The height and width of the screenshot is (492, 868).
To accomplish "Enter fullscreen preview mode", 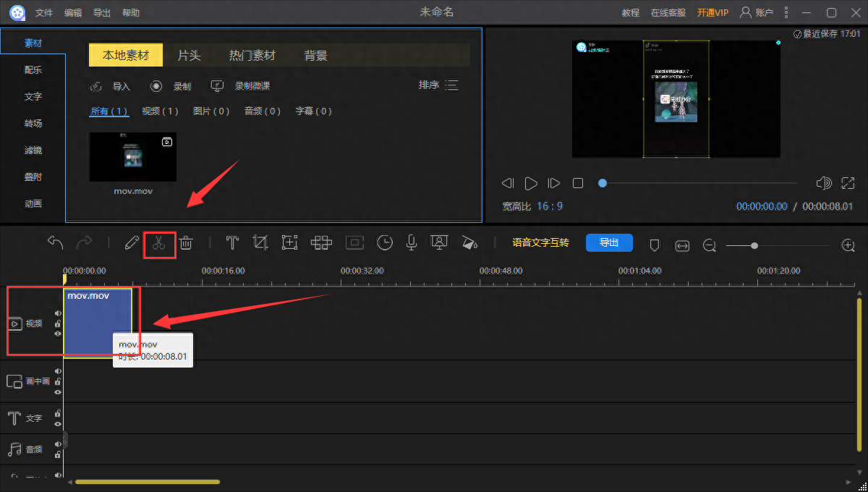I will click(x=848, y=183).
